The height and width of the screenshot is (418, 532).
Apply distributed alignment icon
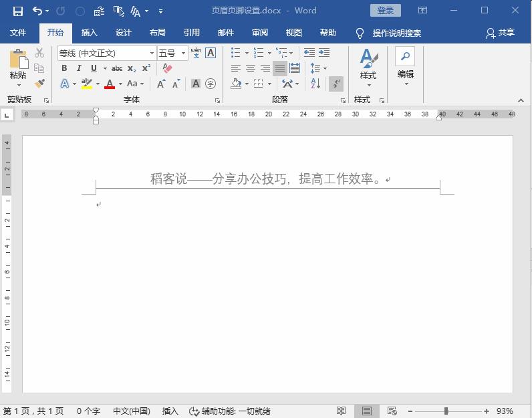point(295,68)
